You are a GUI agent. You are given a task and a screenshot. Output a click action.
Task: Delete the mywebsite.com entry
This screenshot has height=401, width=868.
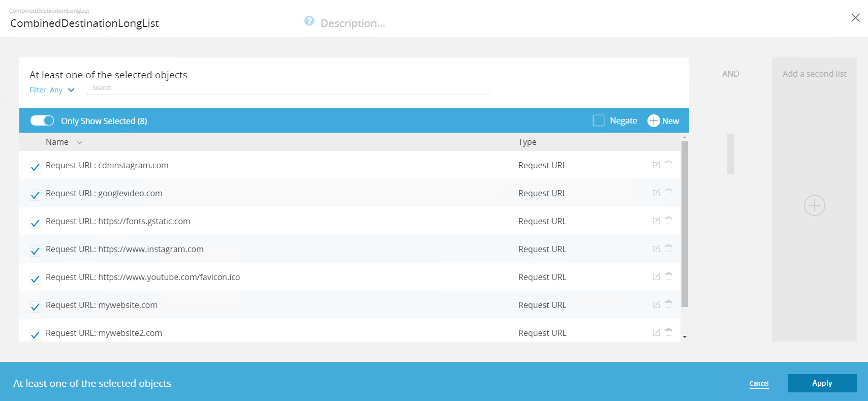pos(668,304)
